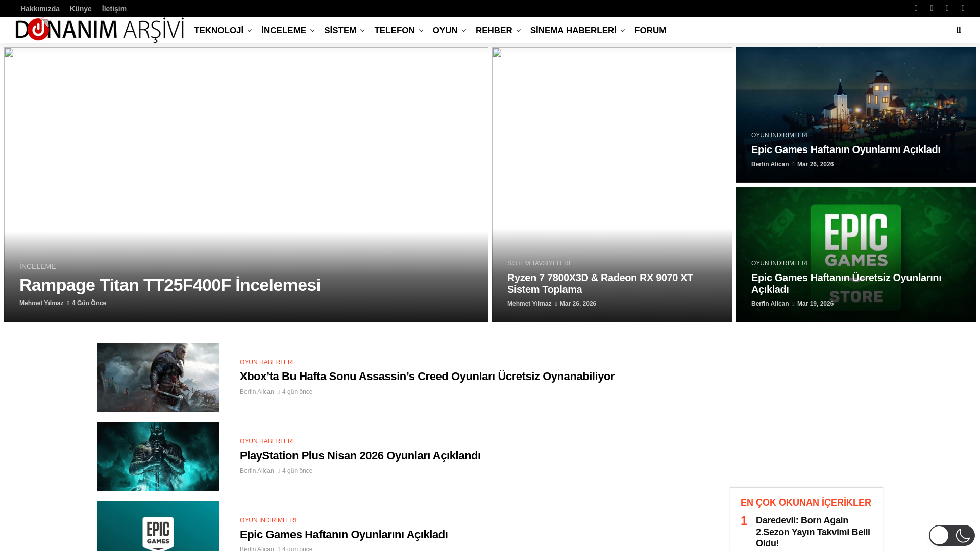Click the SİSTEM TAVSİYELERİ category label
This screenshot has width=980, height=551.
(x=538, y=263)
